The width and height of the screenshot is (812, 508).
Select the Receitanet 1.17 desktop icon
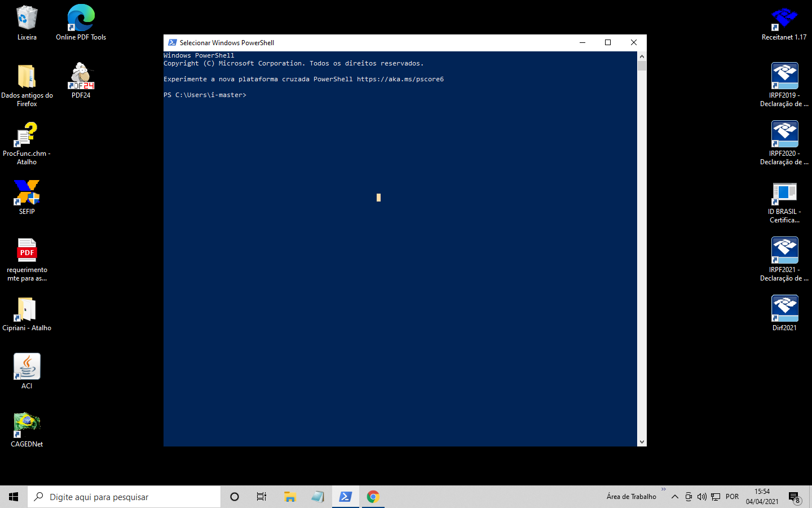pos(784,23)
